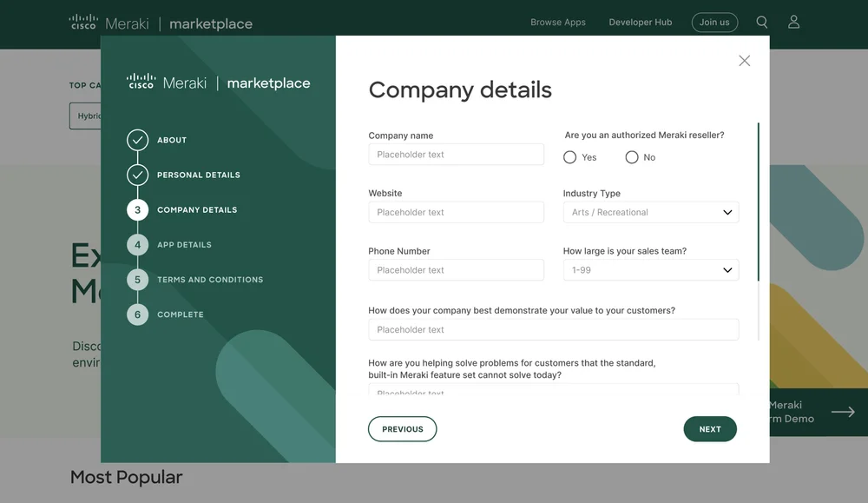
Task: Open the sales team size dropdown
Action: click(650, 270)
